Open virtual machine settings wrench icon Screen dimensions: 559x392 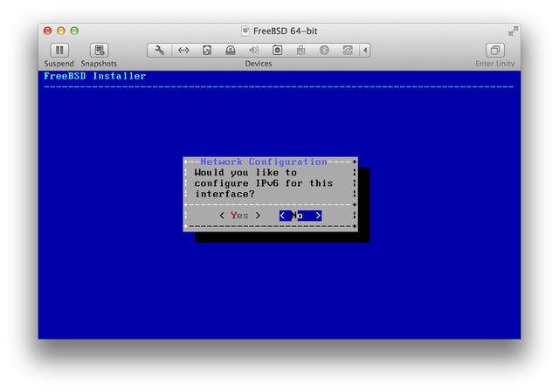(x=159, y=51)
